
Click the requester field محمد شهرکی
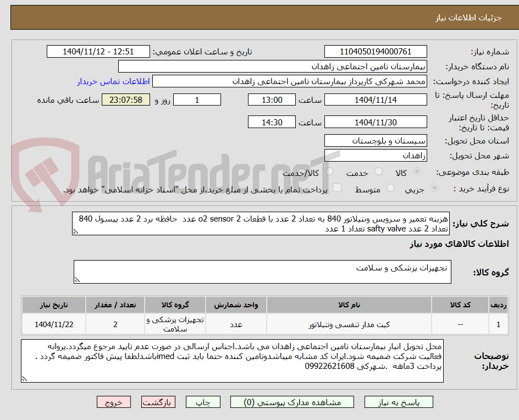[290, 81]
